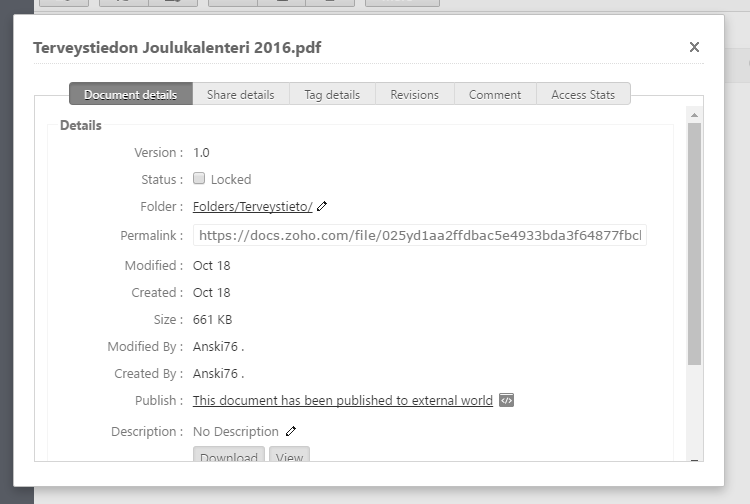Image resolution: width=750 pixels, height=504 pixels.
Task: Click the No Description text
Action: tap(236, 432)
